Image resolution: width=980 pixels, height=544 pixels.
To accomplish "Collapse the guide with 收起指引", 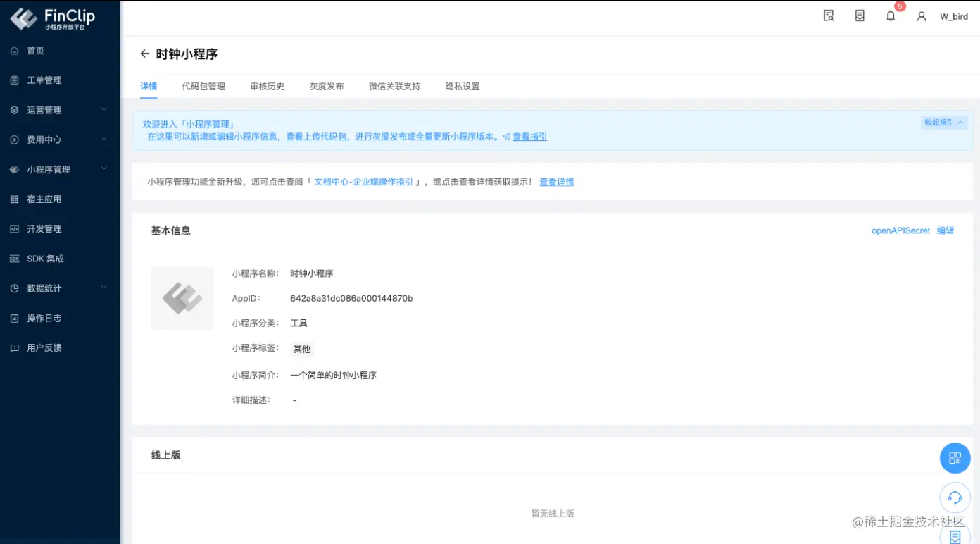I will tap(944, 123).
